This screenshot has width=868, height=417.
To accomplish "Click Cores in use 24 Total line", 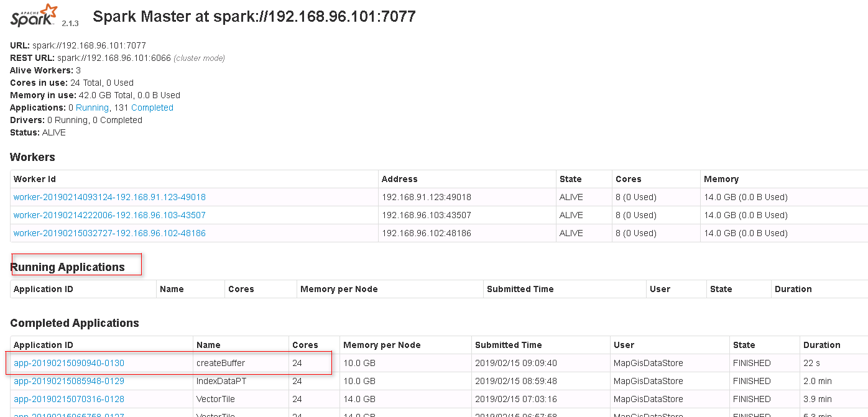I will click(x=72, y=83).
